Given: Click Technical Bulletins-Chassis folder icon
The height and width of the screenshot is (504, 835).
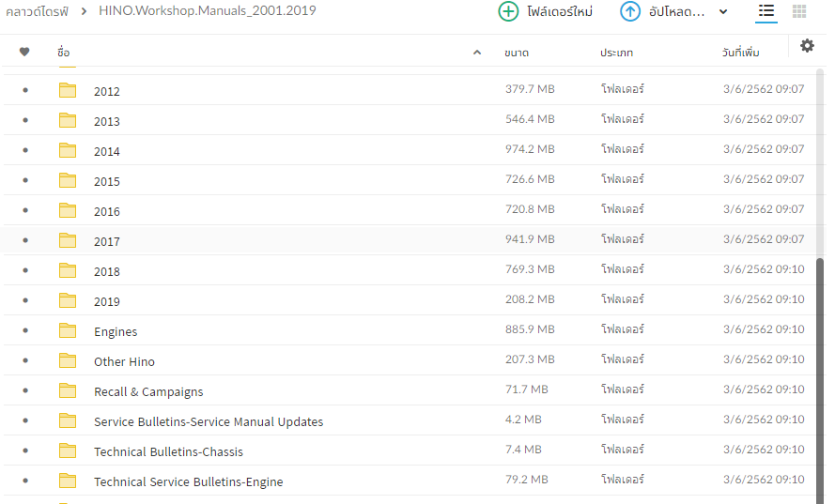Looking at the screenshot, I should [x=68, y=451].
